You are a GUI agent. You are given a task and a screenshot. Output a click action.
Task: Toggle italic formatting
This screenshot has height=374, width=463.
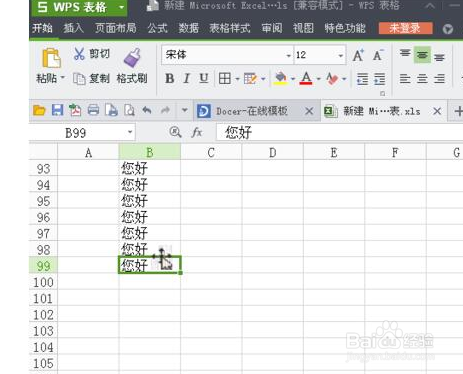point(187,79)
